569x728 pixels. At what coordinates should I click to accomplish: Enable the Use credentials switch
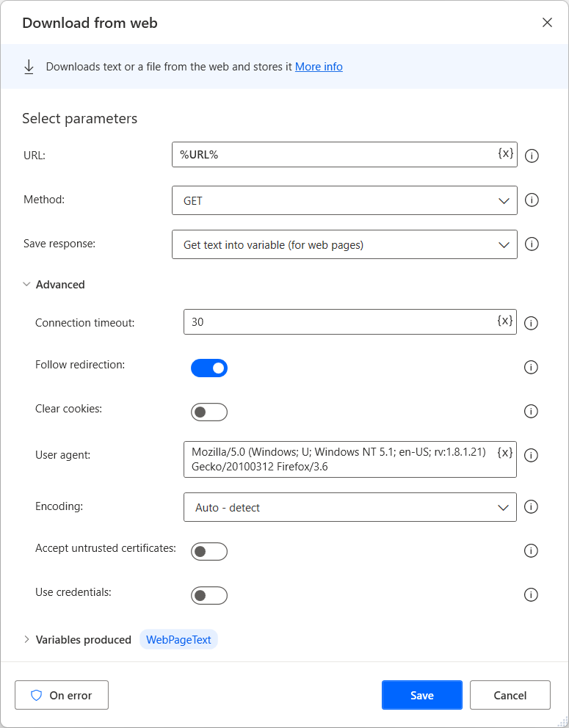tap(209, 595)
